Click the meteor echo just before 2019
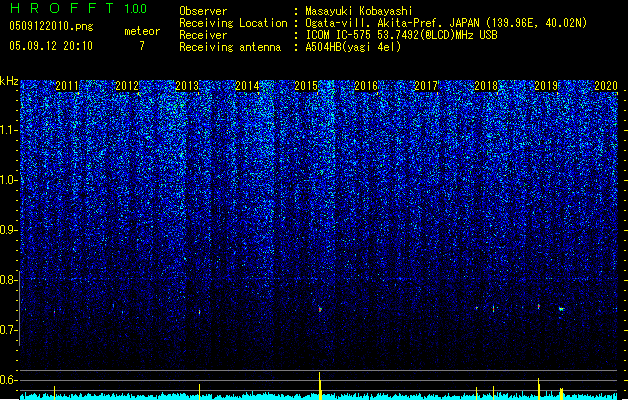The height and width of the screenshot is (400, 629). 539,307
